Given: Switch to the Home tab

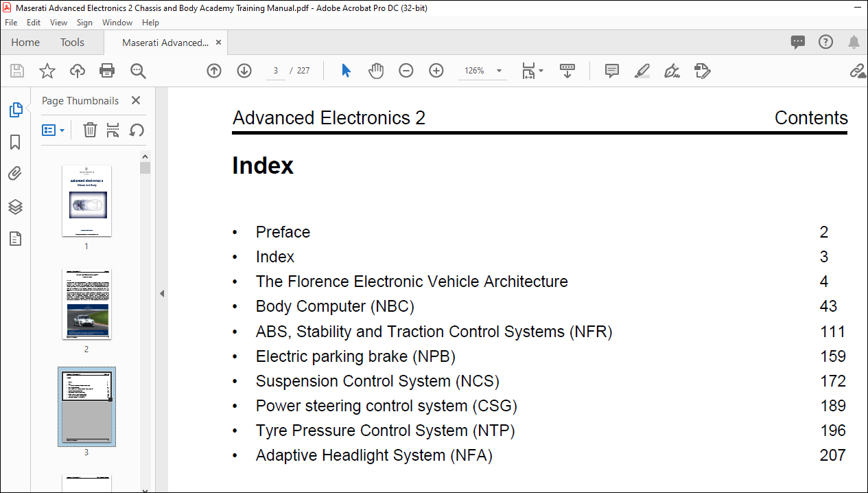Looking at the screenshot, I should (25, 43).
